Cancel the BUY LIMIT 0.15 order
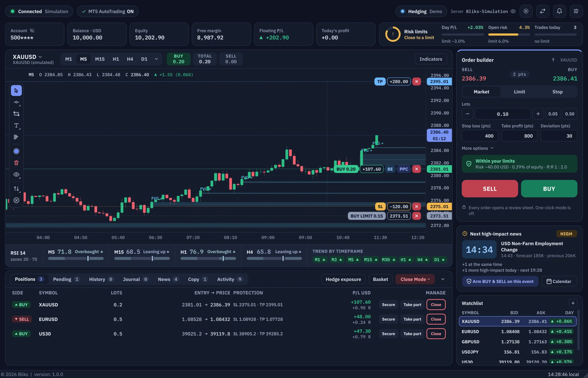 [416, 216]
